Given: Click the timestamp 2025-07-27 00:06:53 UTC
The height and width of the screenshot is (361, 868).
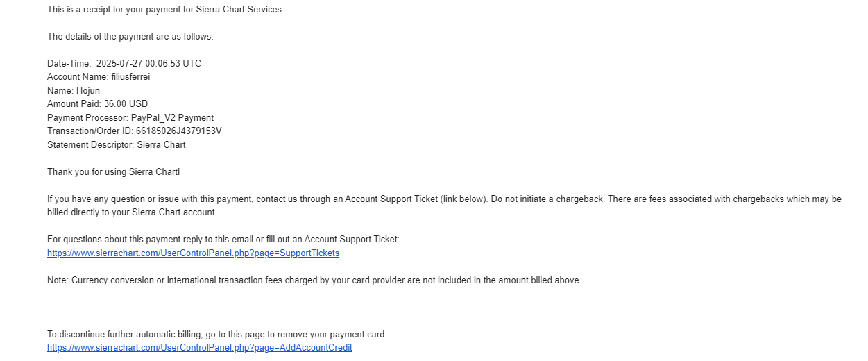Looking at the screenshot, I should tap(148, 64).
